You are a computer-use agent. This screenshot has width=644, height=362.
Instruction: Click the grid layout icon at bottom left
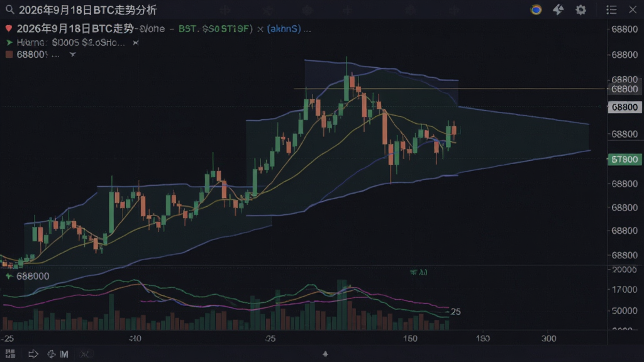click(10, 354)
